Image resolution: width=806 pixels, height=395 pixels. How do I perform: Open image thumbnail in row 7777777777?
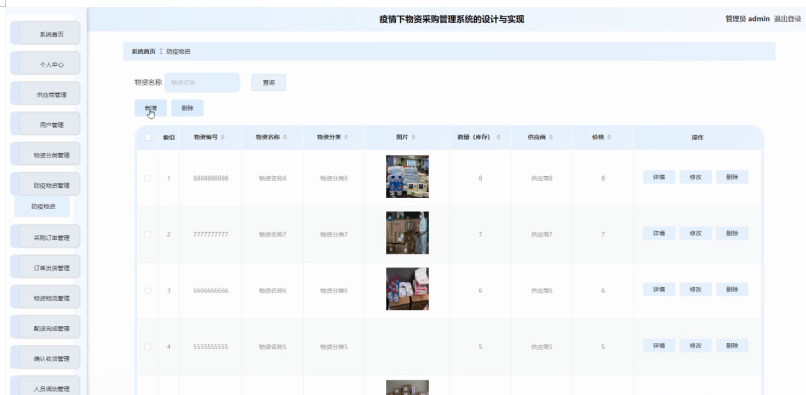pyautogui.click(x=407, y=232)
